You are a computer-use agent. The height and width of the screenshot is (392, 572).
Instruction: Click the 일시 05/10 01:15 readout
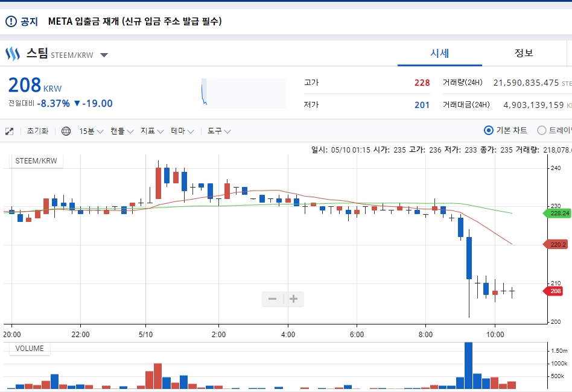pos(341,150)
